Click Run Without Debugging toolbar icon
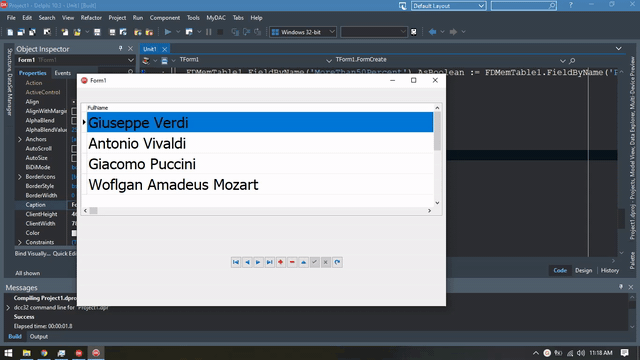Image resolution: width=640 pixels, height=360 pixels. [189, 32]
